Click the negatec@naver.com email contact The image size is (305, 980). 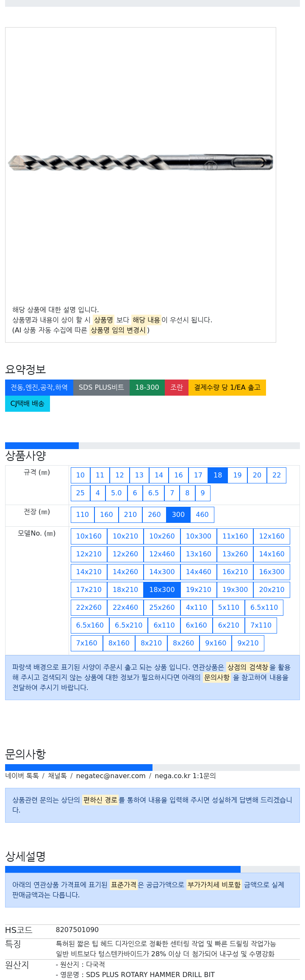click(111, 776)
